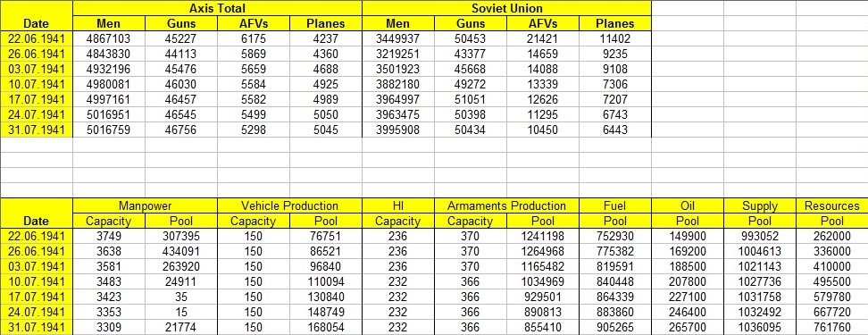The width and height of the screenshot is (868, 335).
Task: Select Soviet AFVs value 21421
Action: (x=543, y=39)
